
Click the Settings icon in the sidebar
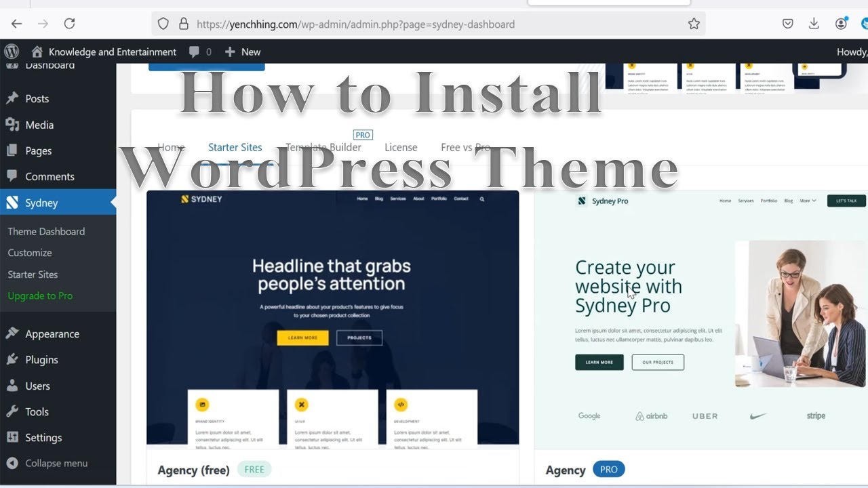12,437
